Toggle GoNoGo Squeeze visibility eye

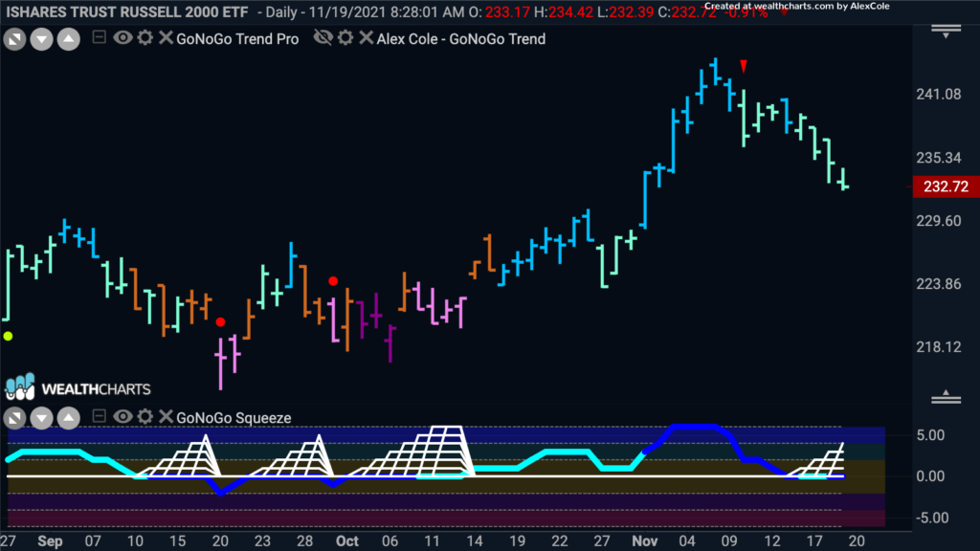[x=123, y=417]
